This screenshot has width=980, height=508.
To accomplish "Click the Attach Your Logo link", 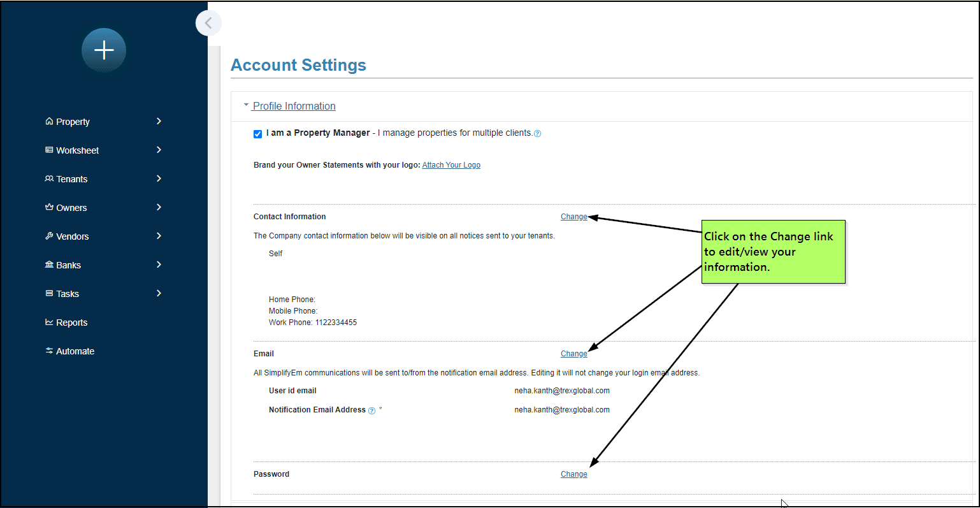I will coord(451,165).
